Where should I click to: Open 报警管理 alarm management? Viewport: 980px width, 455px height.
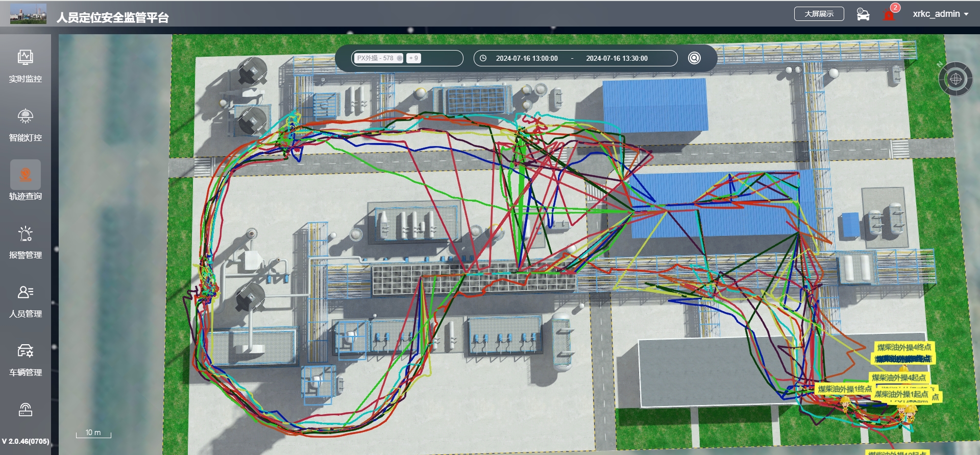pyautogui.click(x=25, y=242)
